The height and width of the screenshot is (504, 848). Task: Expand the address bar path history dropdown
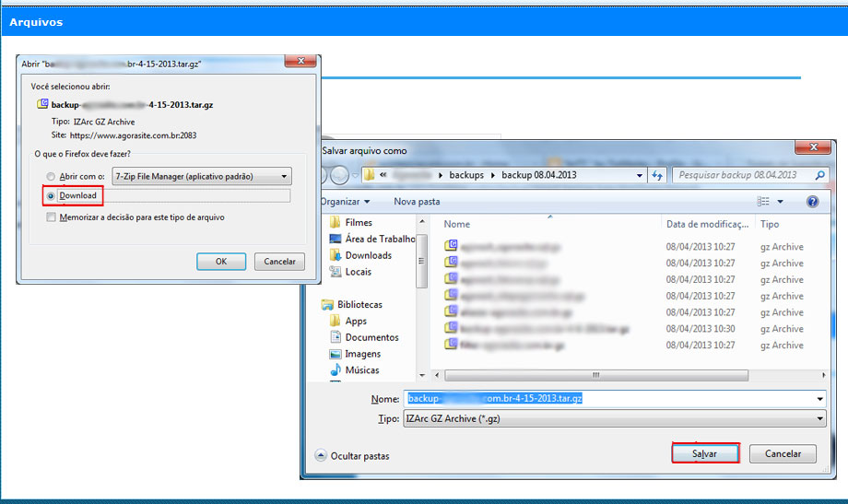click(640, 175)
